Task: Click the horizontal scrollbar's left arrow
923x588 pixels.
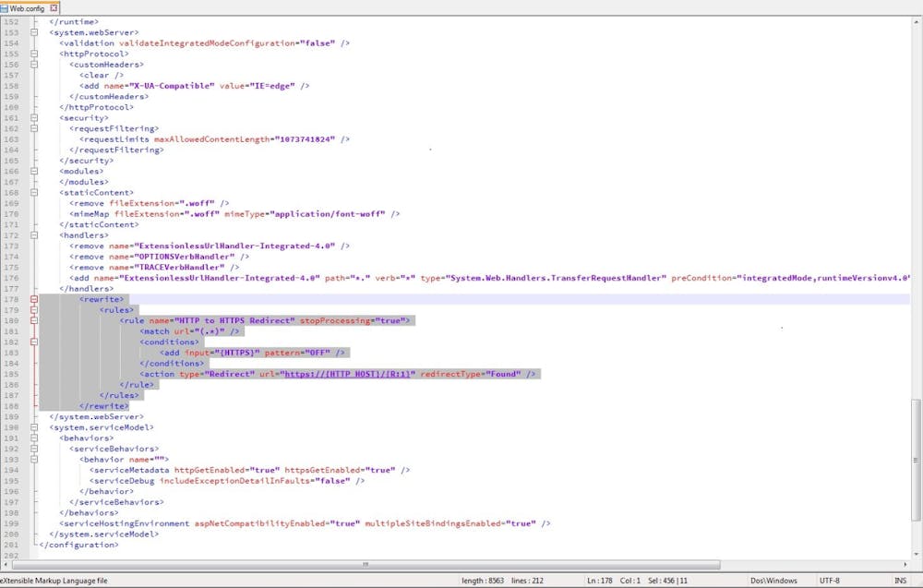Action: click(x=6, y=565)
